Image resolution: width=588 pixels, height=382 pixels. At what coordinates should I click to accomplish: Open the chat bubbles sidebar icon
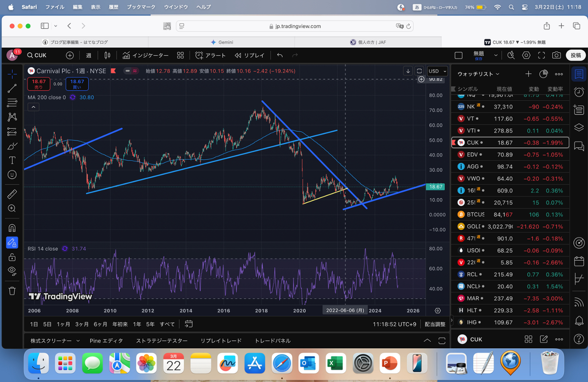coord(579,146)
